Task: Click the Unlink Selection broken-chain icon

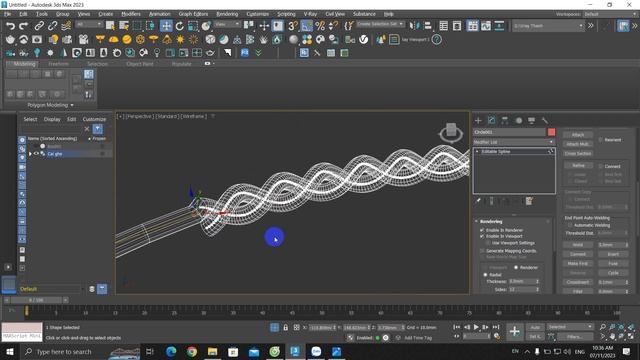Action: 52,26
